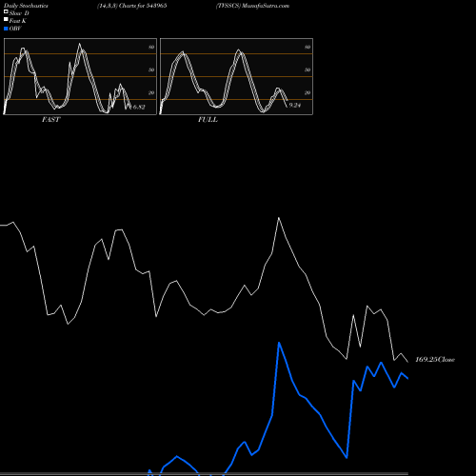Screen dimensions: 476x476
Task: Click the FULL stochastic chart thumbnail
Action: tap(236, 76)
